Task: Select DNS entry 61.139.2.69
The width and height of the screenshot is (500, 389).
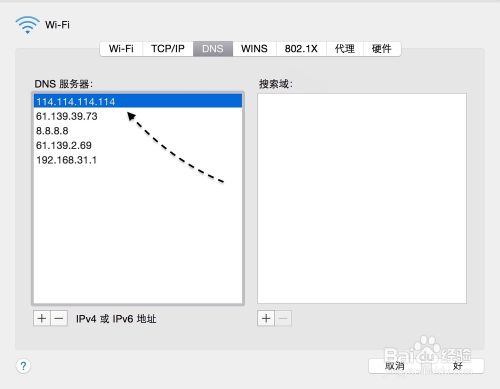Action: (x=138, y=145)
